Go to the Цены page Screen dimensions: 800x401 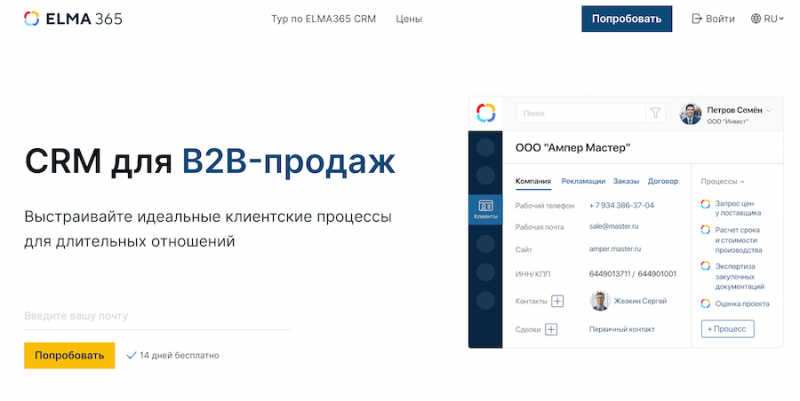(408, 19)
